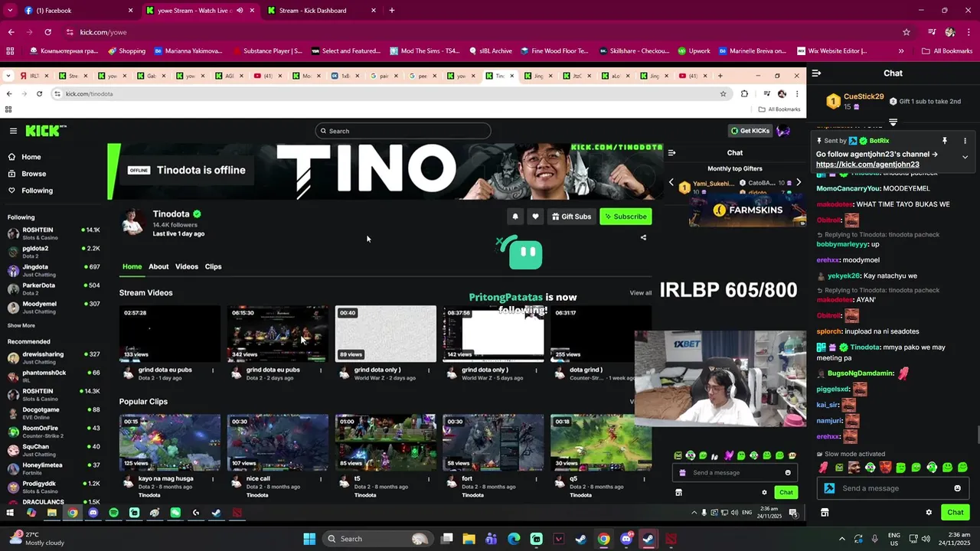Open Steam from the Windows taskbar
The height and width of the screenshot is (551, 980).
click(581, 539)
